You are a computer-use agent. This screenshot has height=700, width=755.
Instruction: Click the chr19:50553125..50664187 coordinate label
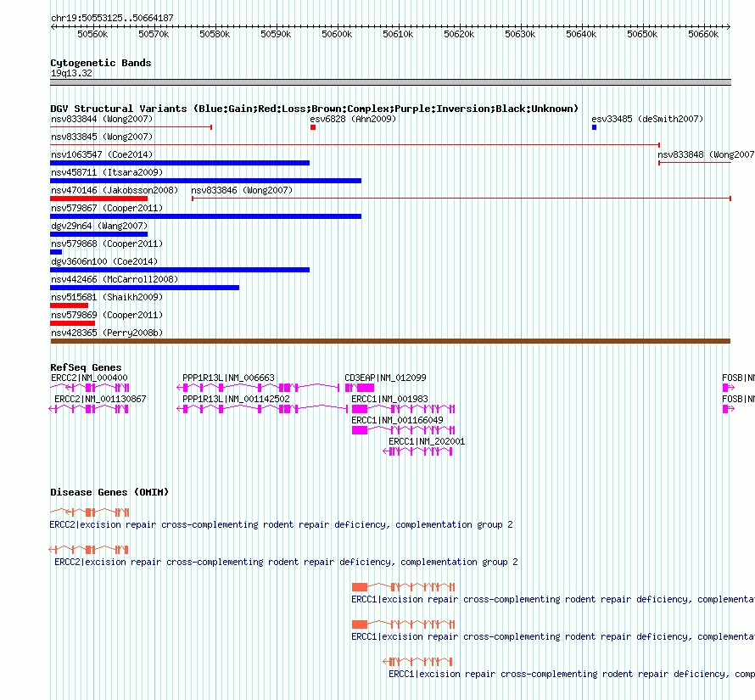coord(112,19)
